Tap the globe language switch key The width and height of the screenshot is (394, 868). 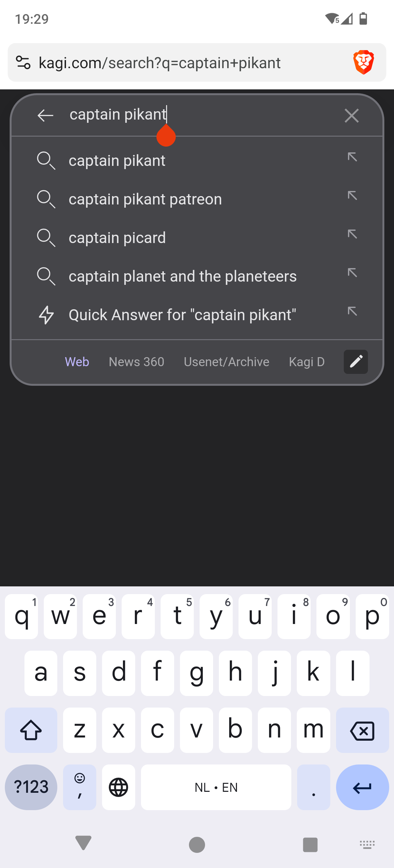[118, 787]
